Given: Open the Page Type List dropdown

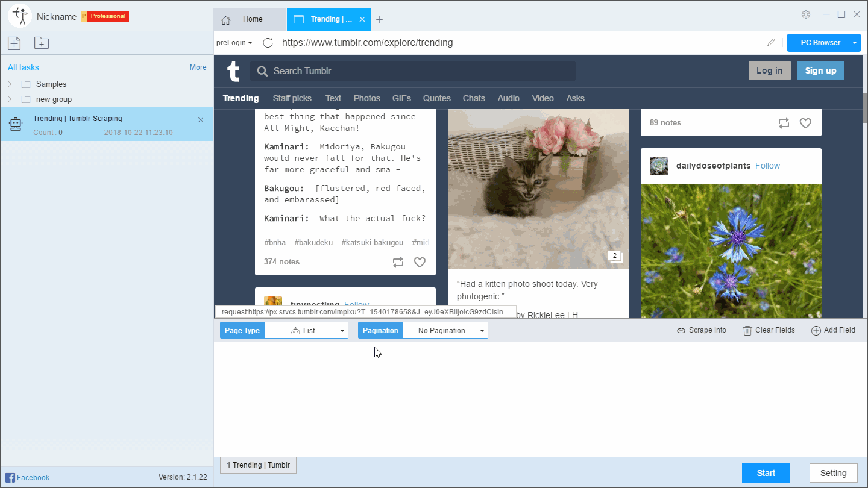Looking at the screenshot, I should (306, 331).
